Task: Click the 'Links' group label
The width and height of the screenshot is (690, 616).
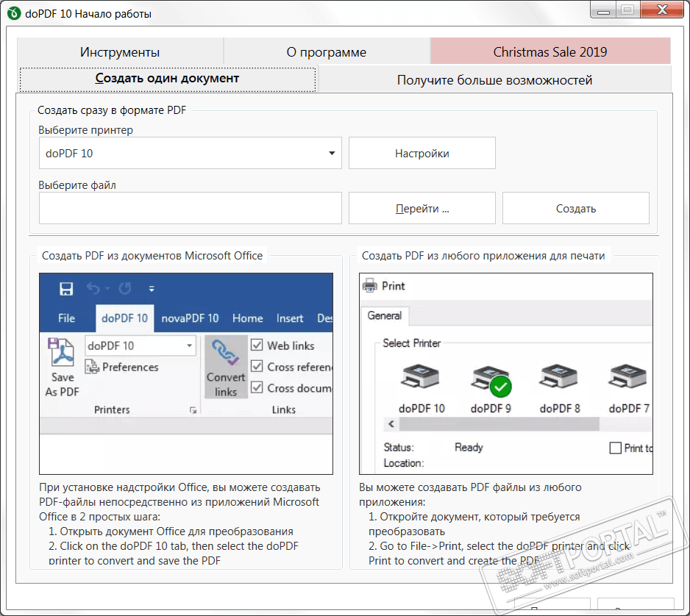Action: [x=284, y=409]
